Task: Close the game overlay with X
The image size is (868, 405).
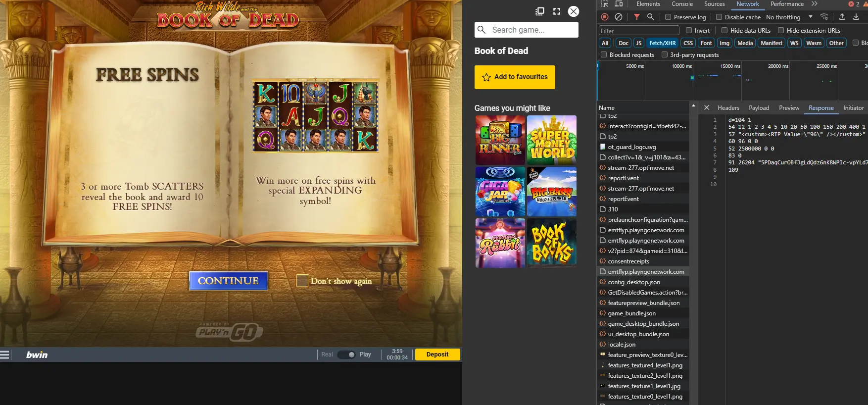Action: 574,11
